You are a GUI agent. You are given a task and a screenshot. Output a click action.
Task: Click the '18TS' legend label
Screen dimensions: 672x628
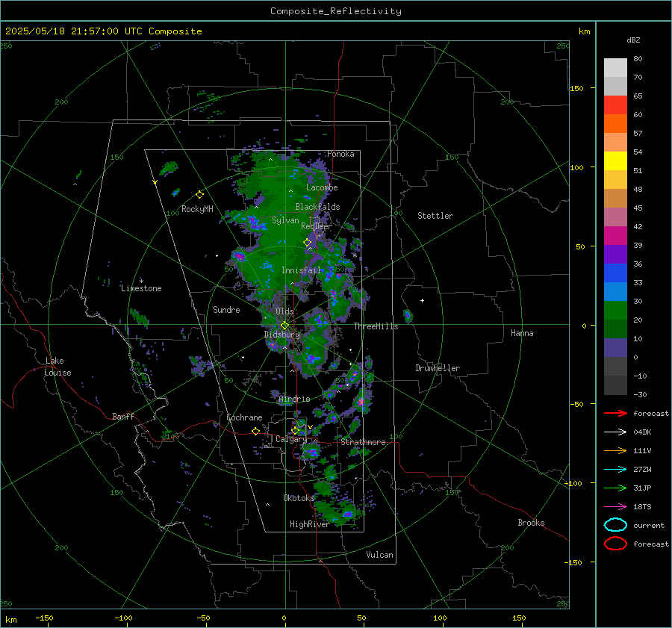tap(642, 507)
